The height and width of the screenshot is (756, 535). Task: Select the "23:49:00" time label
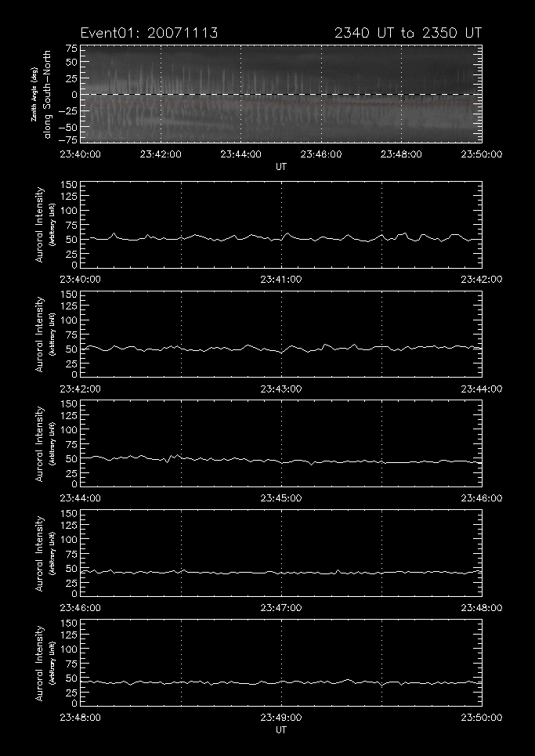[x=281, y=718]
